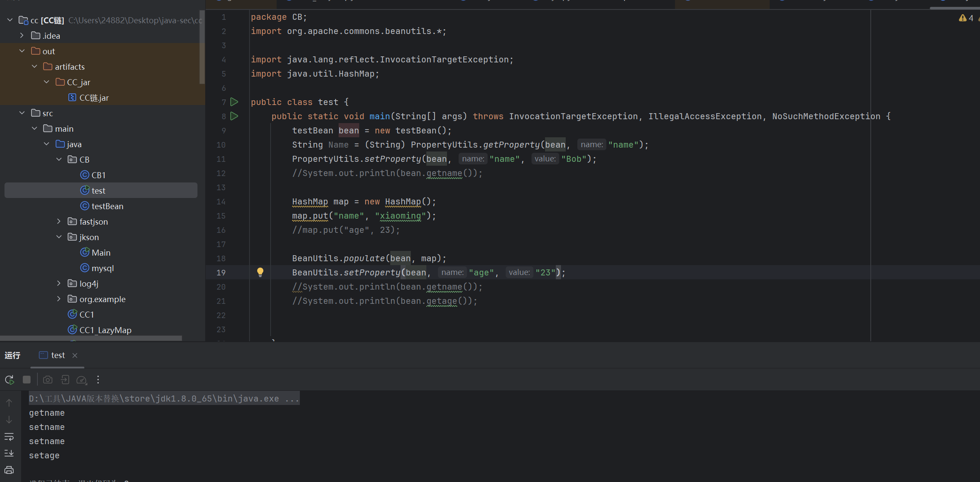980x482 pixels.
Task: Open CC链.jar artifact file
Action: click(x=94, y=98)
